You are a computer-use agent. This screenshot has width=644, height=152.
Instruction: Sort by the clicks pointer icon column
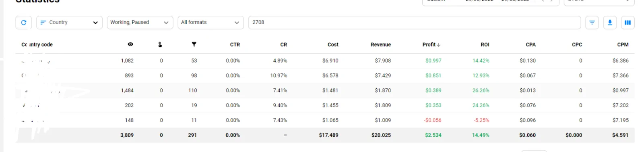[160, 44]
